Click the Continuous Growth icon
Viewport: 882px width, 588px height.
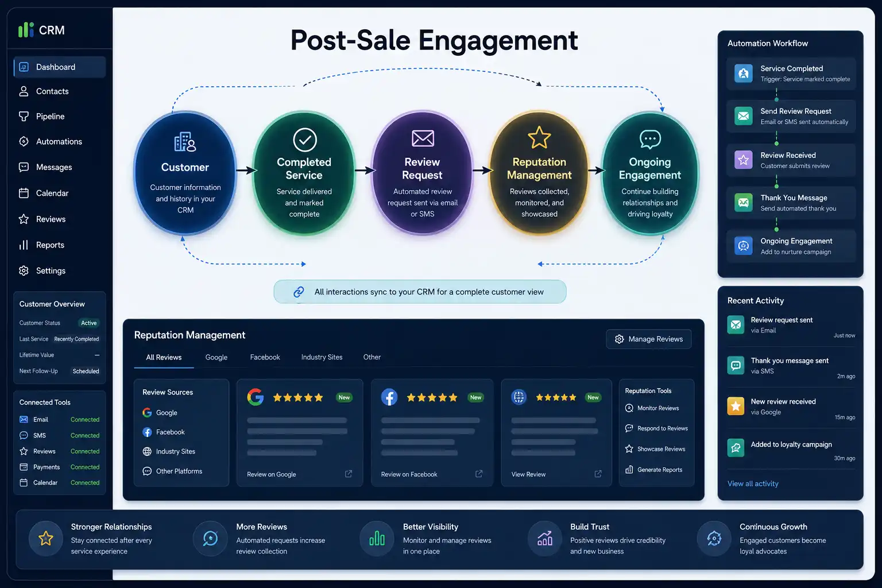point(714,539)
